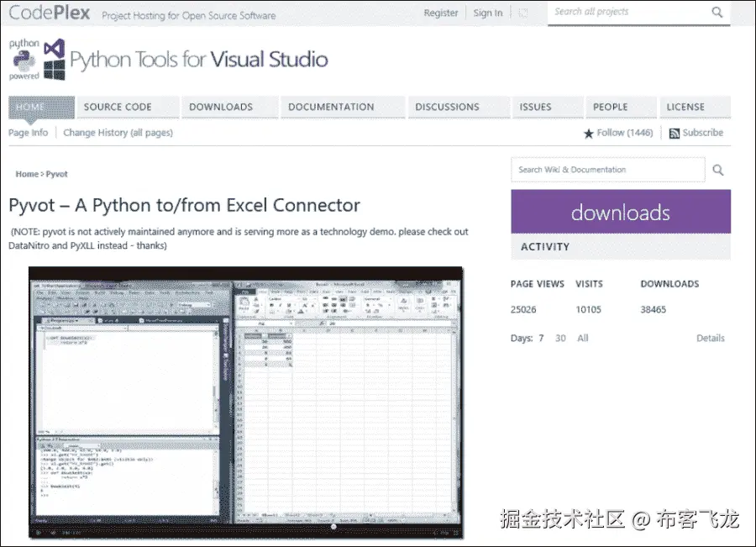Open the Page Info link
This screenshot has height=547, width=756.
pyautogui.click(x=28, y=133)
